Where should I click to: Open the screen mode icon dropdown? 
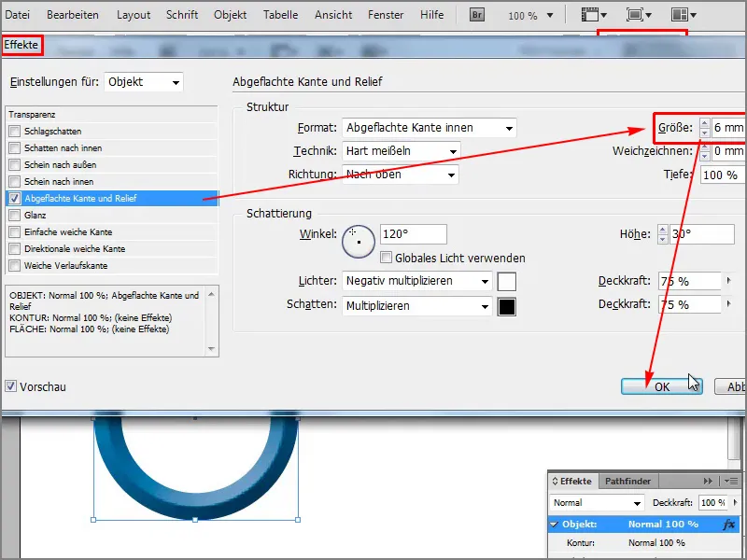(x=639, y=15)
